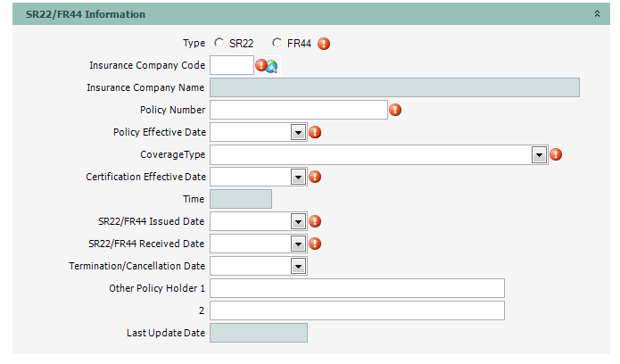Click the Insurance Company Code lookup globe icon

tap(272, 66)
